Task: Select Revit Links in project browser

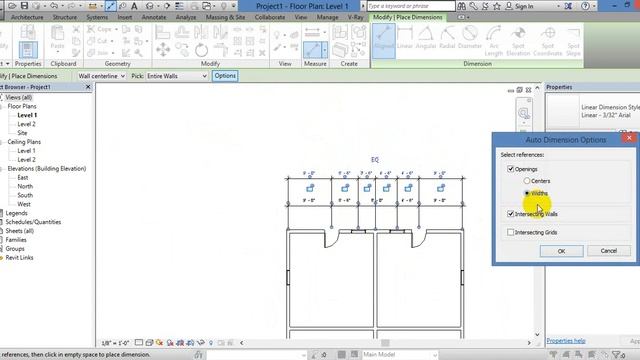Action: [19, 258]
